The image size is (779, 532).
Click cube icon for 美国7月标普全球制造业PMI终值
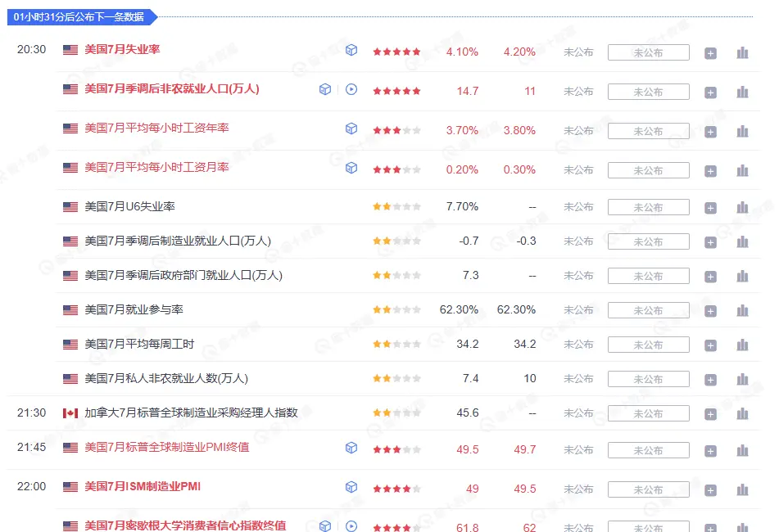351,448
